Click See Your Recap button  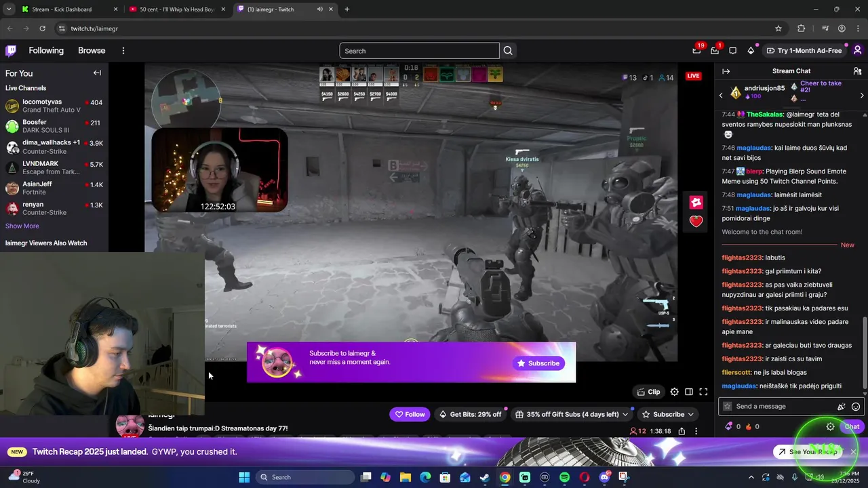pyautogui.click(x=807, y=452)
